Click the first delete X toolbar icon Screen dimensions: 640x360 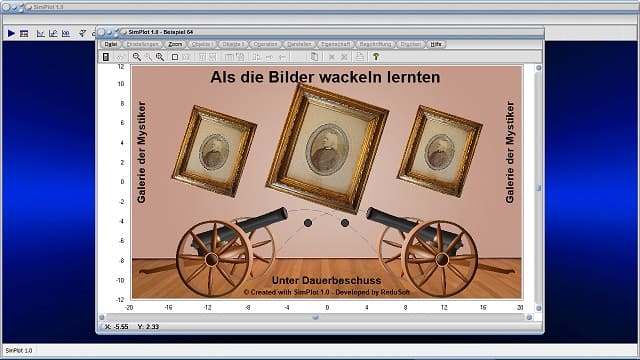point(332,57)
